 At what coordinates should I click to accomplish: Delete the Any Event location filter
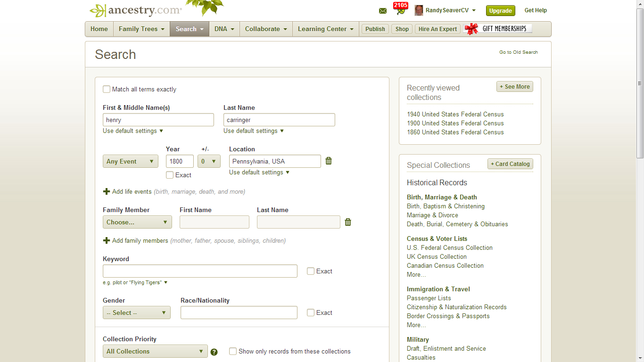328,161
